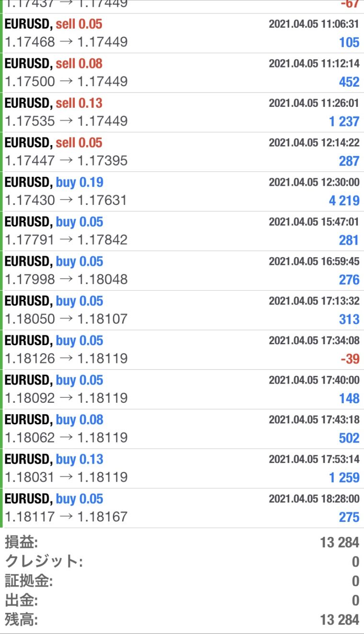Select the buy trade opened at 1.18050
Screen dimensions: 364x634
182,310
